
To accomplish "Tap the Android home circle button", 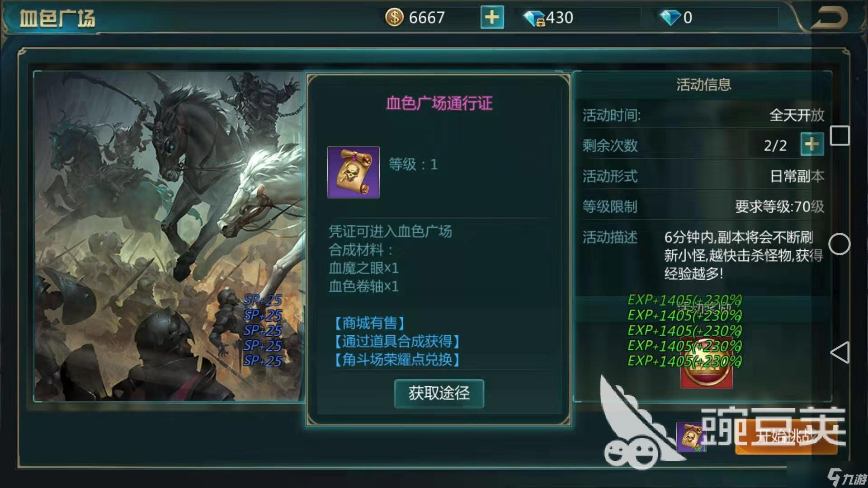I will 840,244.
